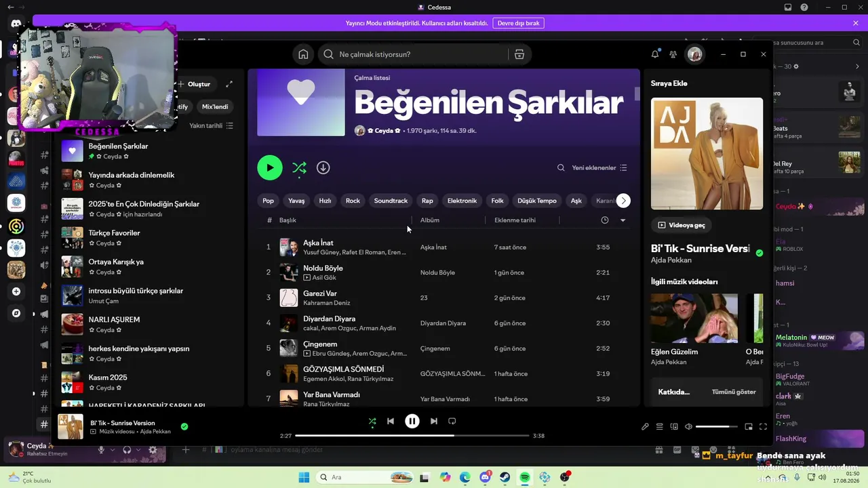Select the Düşük Tempo filter chip
The width and height of the screenshot is (868, 488).
pos(537,201)
